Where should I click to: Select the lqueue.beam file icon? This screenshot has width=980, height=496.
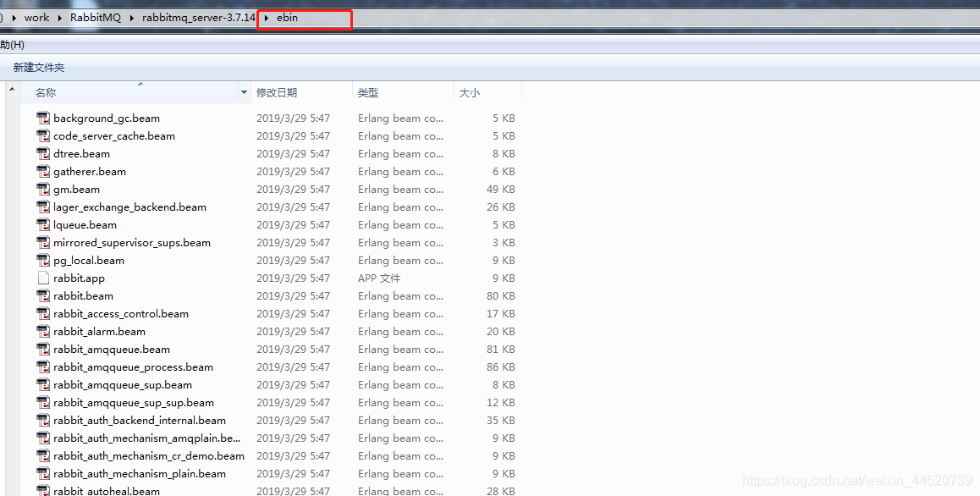43,224
